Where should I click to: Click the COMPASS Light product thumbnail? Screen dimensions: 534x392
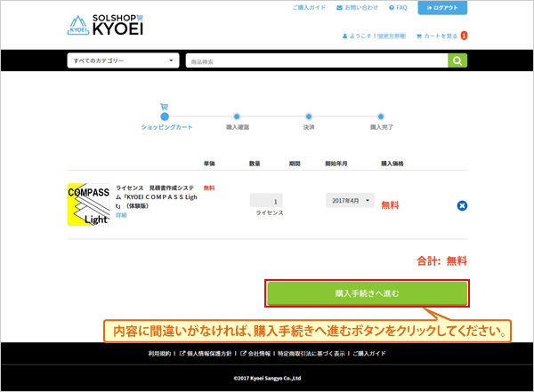point(88,204)
